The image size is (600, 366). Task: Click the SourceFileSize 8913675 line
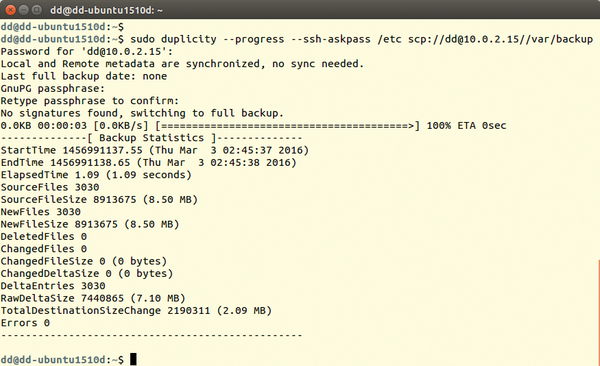point(99,199)
